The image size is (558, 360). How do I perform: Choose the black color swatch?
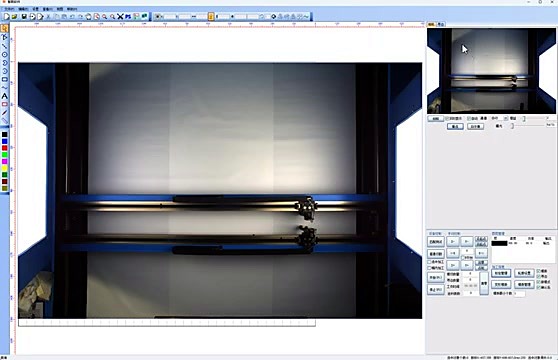(4, 134)
